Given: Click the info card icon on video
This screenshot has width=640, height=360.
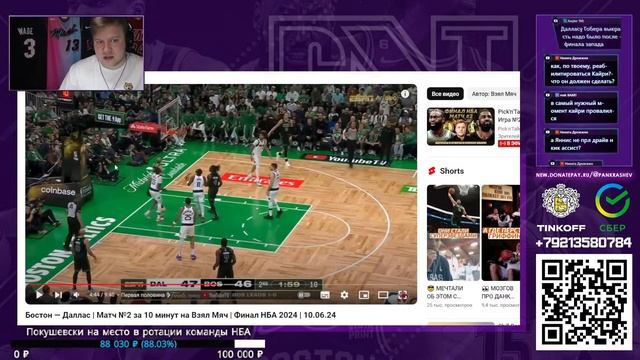Looking at the screenshot, I should click(405, 94).
